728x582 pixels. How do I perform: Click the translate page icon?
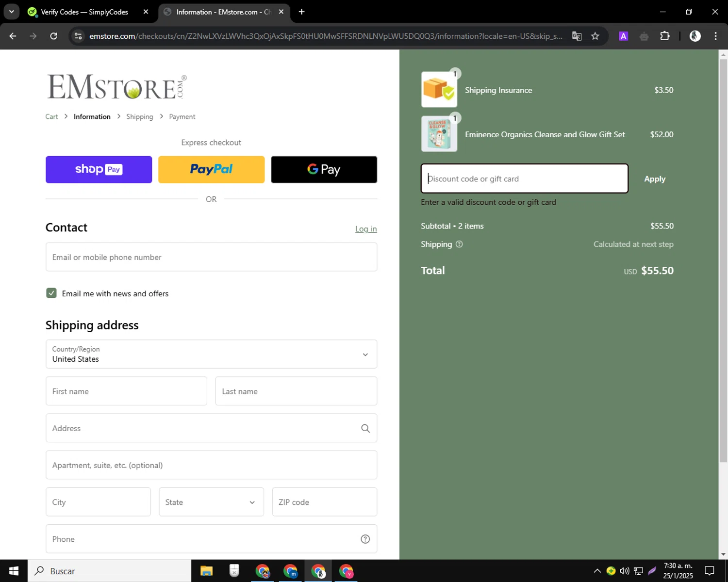click(577, 36)
